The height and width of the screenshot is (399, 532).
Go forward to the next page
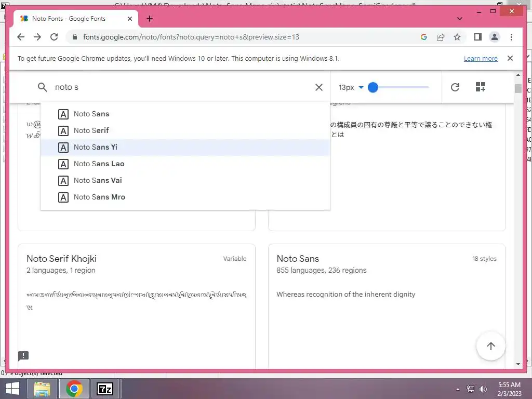[37, 37]
